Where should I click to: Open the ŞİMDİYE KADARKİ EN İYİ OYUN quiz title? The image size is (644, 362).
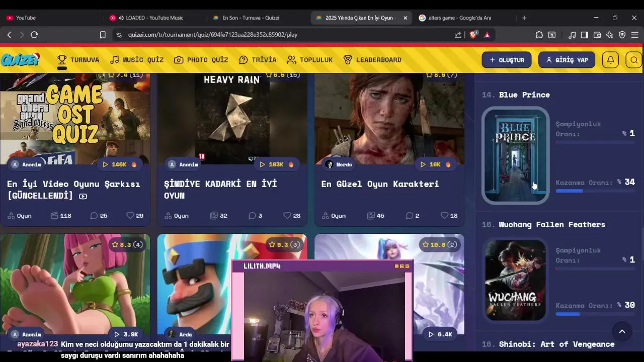pyautogui.click(x=220, y=190)
